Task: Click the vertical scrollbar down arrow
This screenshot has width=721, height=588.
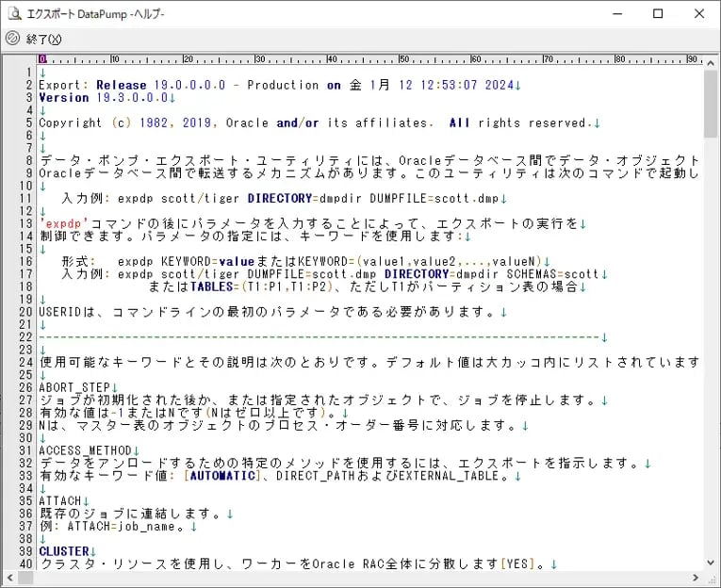Action: 712,563
